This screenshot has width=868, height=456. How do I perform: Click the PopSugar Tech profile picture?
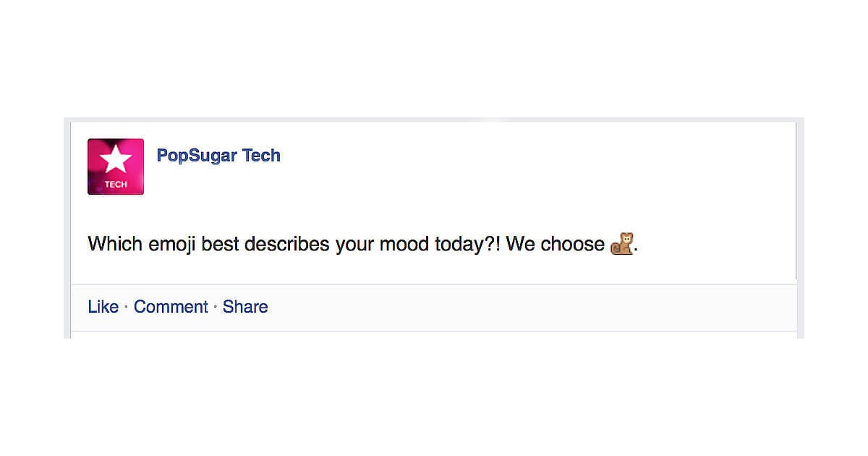coord(115,166)
